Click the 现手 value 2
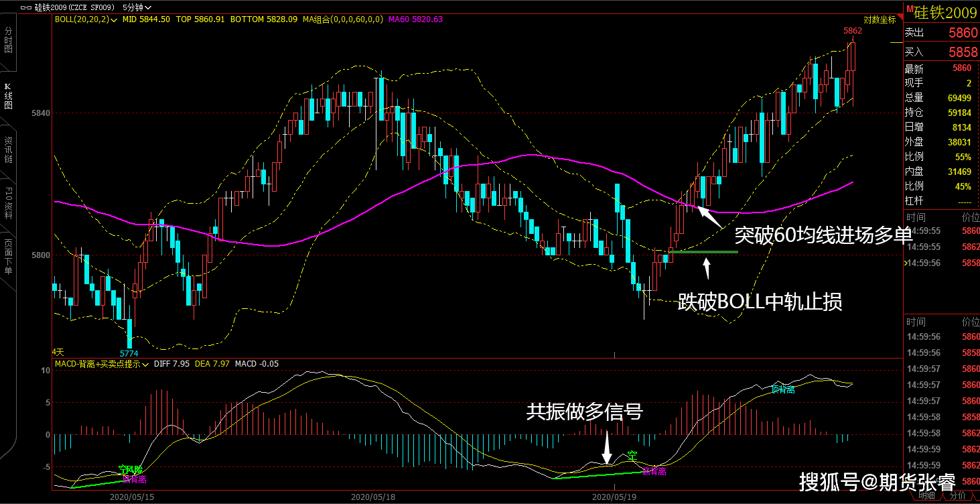Screen dimensions: 980x504 [969, 83]
